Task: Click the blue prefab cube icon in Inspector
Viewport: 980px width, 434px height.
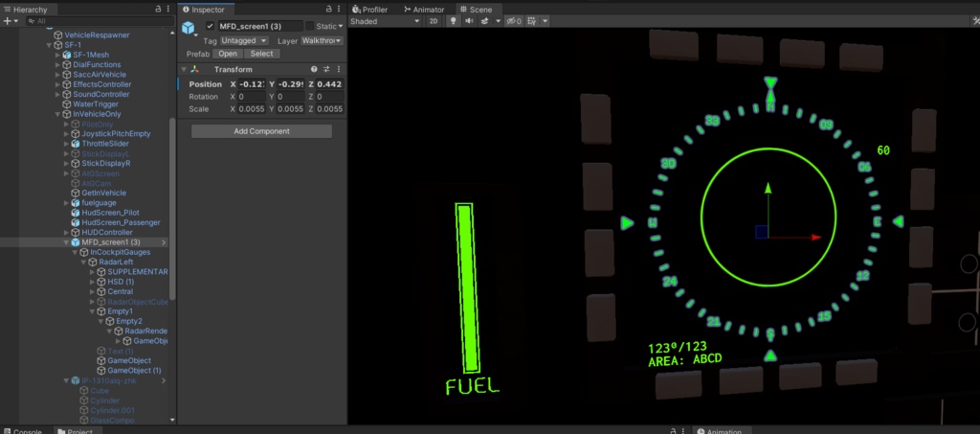Action: (x=189, y=28)
